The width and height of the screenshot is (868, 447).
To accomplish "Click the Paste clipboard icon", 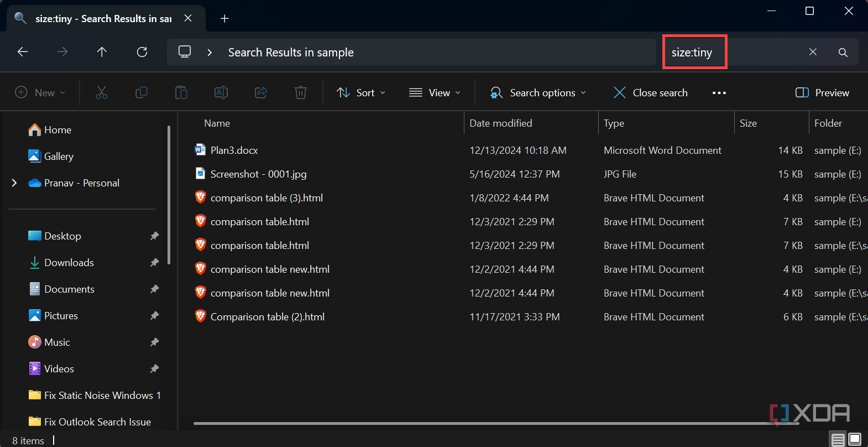I will 181,92.
